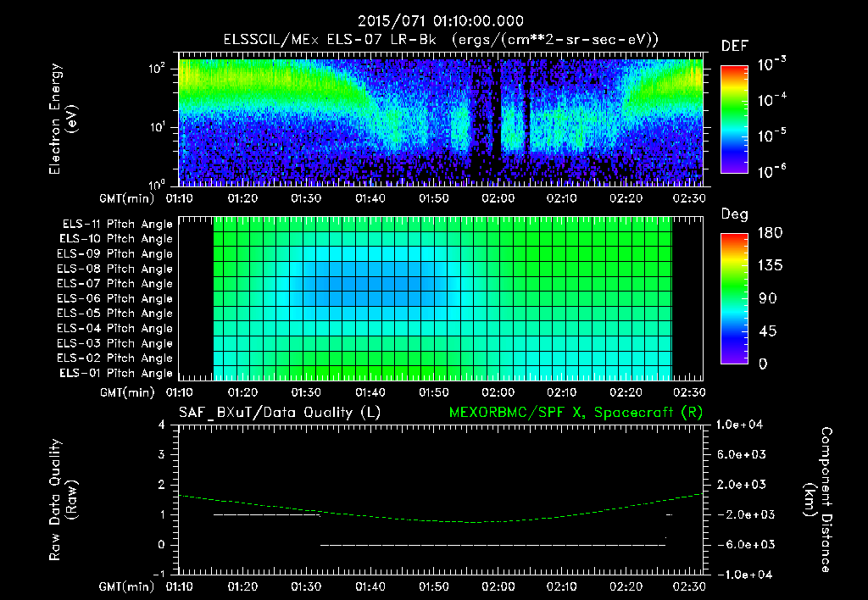Image resolution: width=868 pixels, height=600 pixels.
Task: Click the ELS-09 Pitch Angle row label
Action: [115, 254]
